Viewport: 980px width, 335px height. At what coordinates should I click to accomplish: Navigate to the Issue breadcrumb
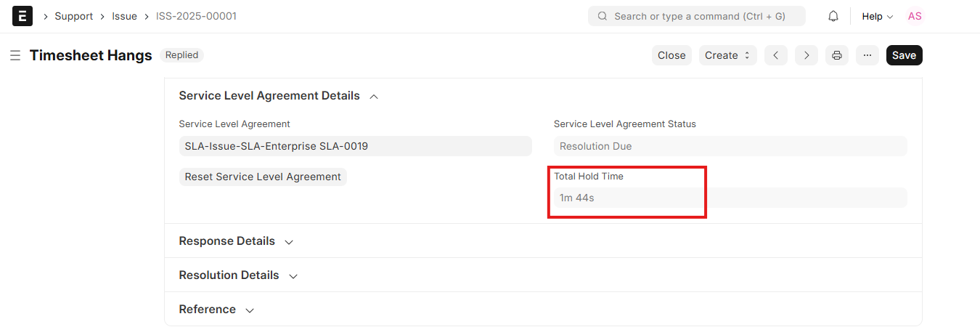click(x=124, y=16)
